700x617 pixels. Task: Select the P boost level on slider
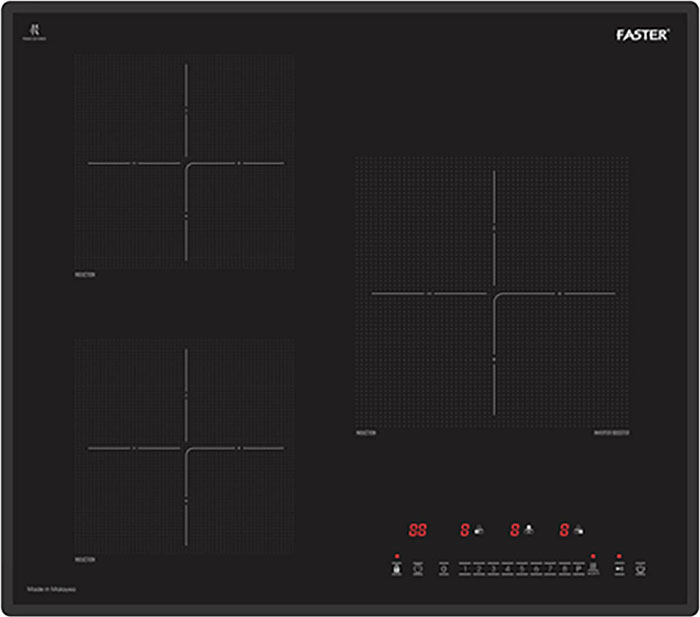578,568
